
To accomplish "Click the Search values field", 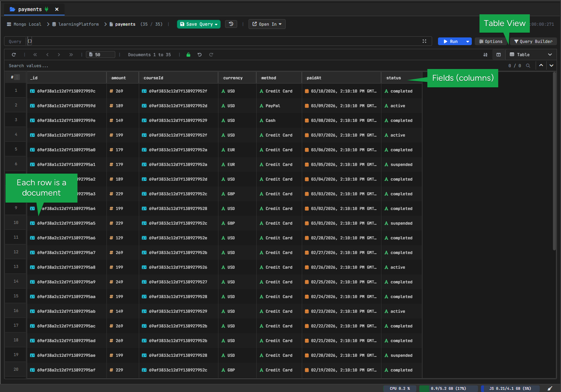I will tap(253, 66).
